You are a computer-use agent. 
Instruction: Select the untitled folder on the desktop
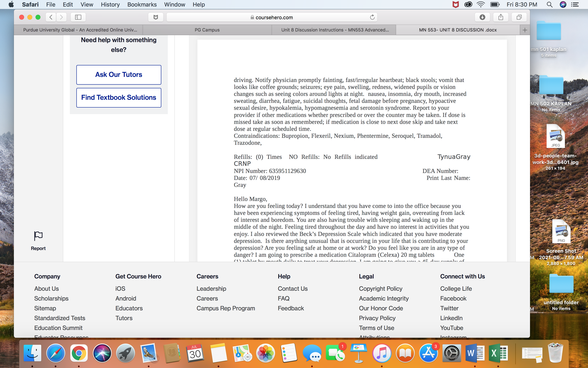[x=561, y=292]
